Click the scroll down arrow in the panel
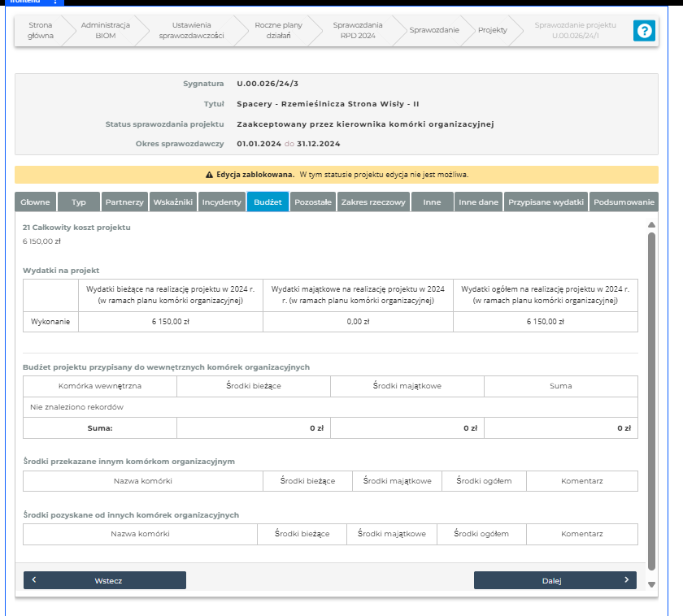The height and width of the screenshot is (616, 683). pos(650,584)
